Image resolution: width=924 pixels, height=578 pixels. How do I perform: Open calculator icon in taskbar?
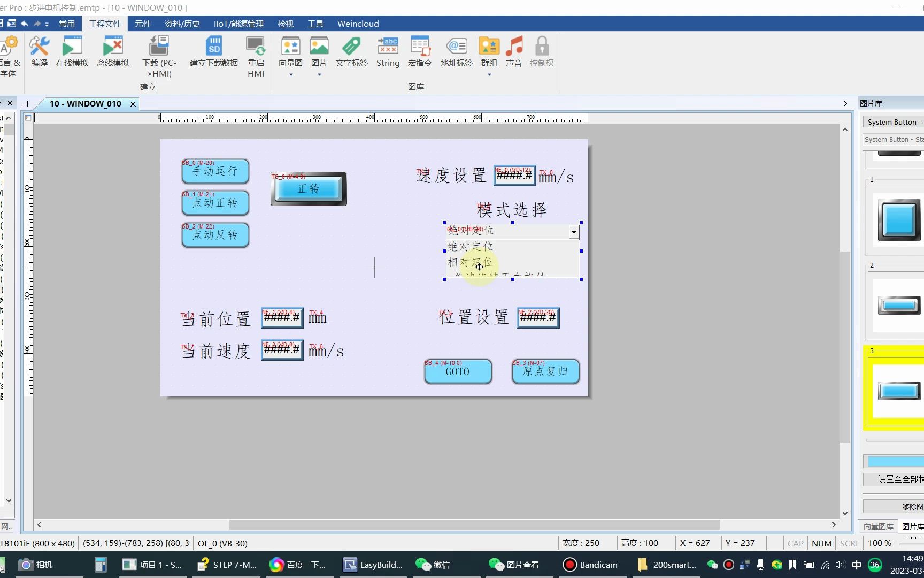pyautogui.click(x=101, y=565)
